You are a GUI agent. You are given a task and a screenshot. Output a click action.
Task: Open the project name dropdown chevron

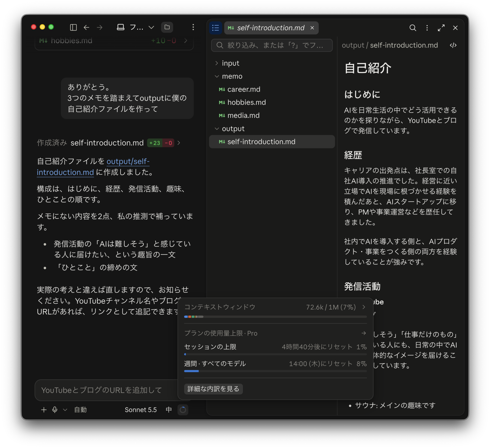pyautogui.click(x=151, y=27)
